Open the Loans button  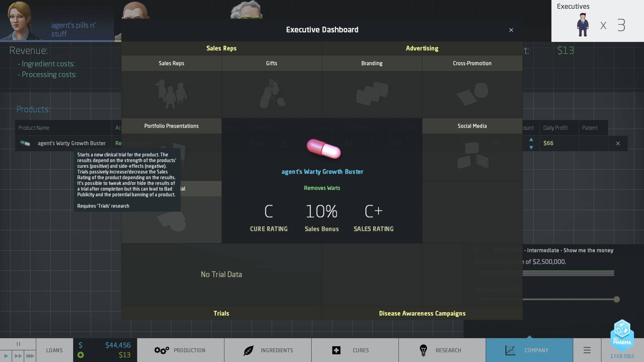click(x=54, y=350)
